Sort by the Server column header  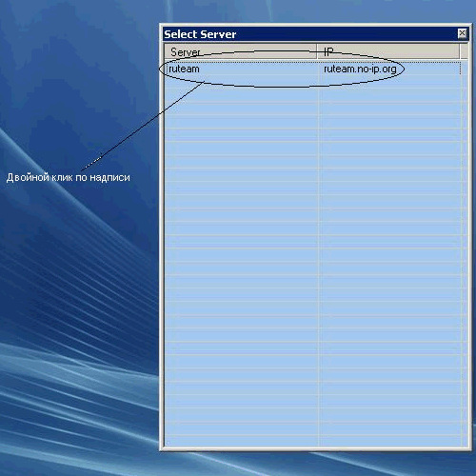tap(241, 51)
